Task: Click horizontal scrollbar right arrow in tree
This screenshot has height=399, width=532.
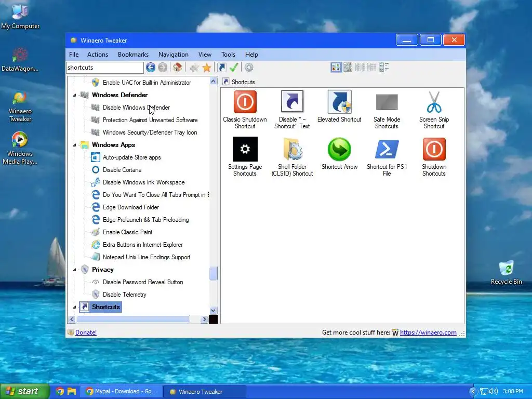Action: click(x=204, y=320)
